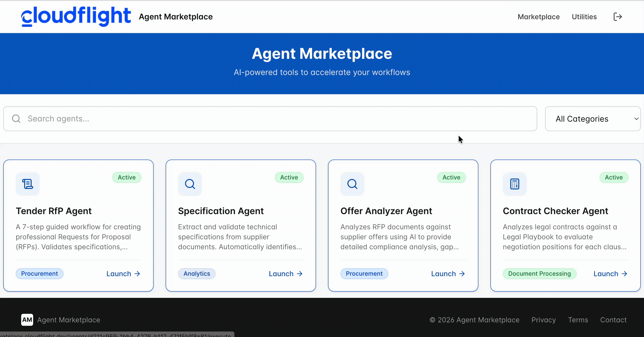Click the Tender RfP Agent scroll icon
The width and height of the screenshot is (644, 337).
click(x=27, y=184)
